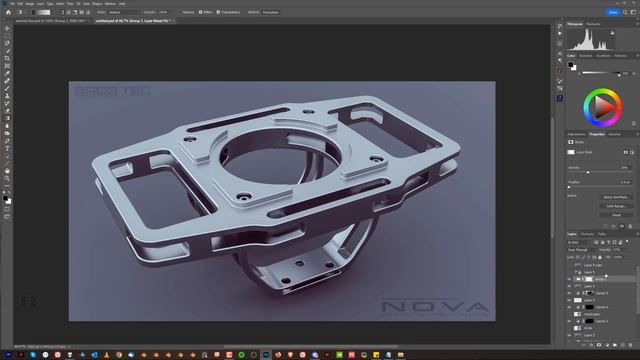Open the Pass Through blend mode dropdown
The height and width of the screenshot is (360, 640).
pos(581,250)
